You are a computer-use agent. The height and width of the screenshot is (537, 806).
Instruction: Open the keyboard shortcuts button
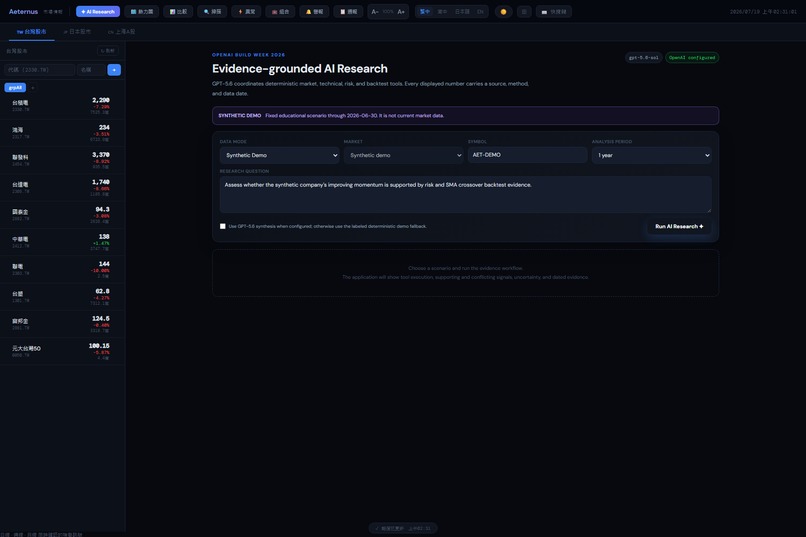[554, 11]
